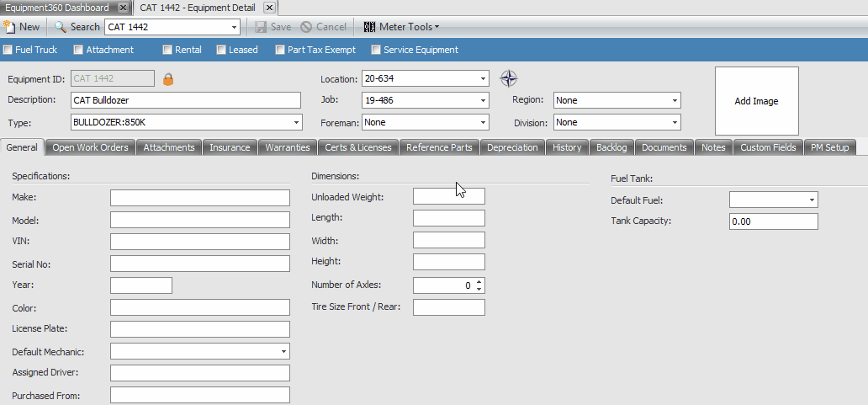Screen dimensions: 868x405
Task: Increase the Number of Axles value
Action: 479,282
